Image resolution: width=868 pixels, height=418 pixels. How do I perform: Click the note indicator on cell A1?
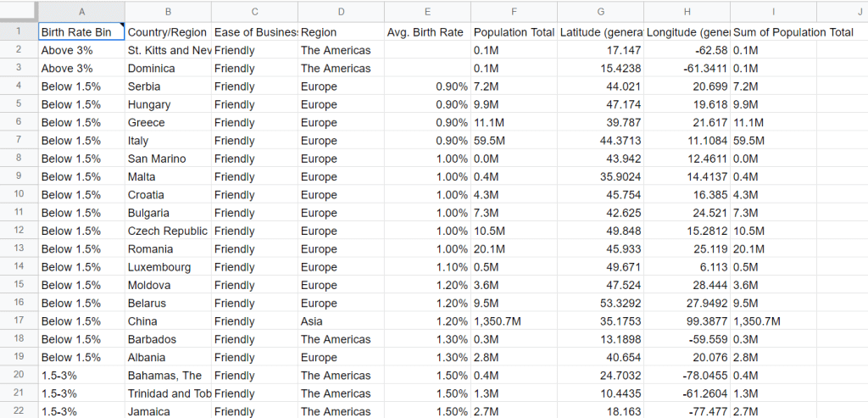122,25
